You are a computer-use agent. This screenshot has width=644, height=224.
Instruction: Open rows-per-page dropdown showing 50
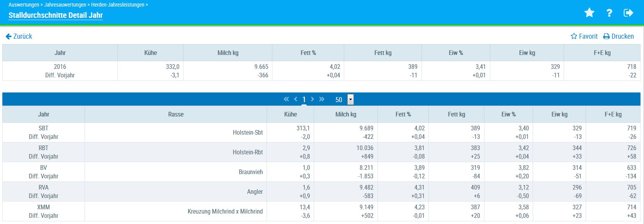click(350, 100)
